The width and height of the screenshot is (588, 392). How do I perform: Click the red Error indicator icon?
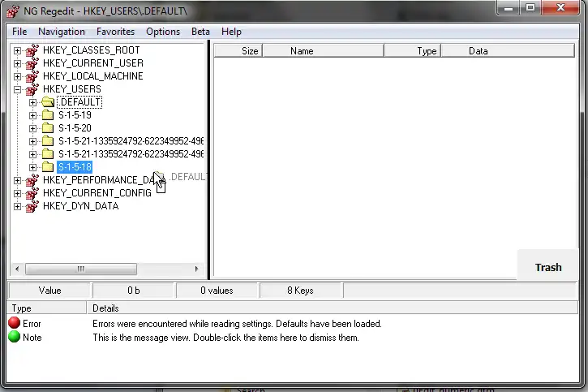(15, 323)
